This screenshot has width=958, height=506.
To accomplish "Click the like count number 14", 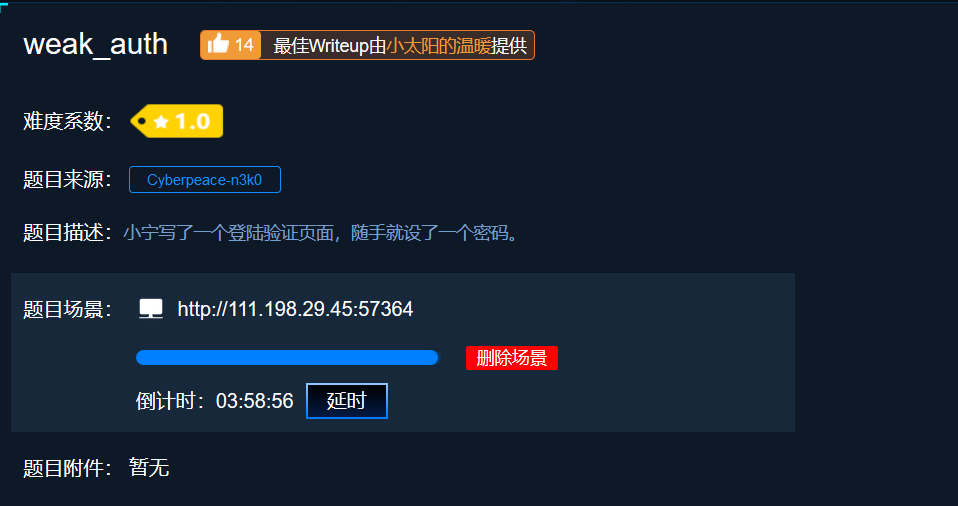I will pos(244,45).
